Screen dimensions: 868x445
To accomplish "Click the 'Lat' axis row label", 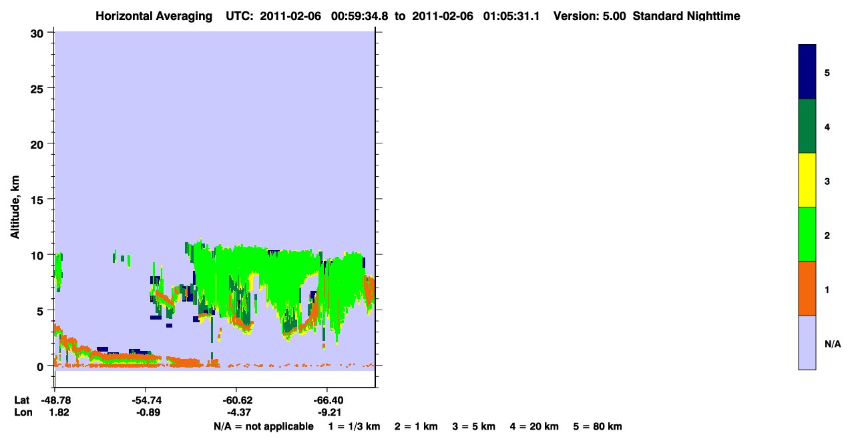I will click(21, 400).
